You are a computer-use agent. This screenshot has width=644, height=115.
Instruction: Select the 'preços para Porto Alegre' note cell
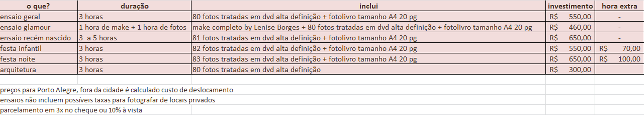[116, 90]
